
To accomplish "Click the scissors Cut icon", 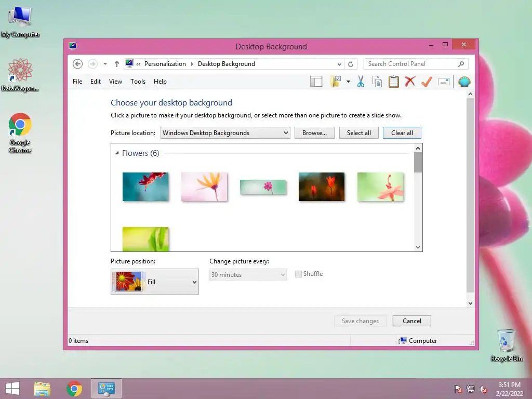I will [x=361, y=82].
